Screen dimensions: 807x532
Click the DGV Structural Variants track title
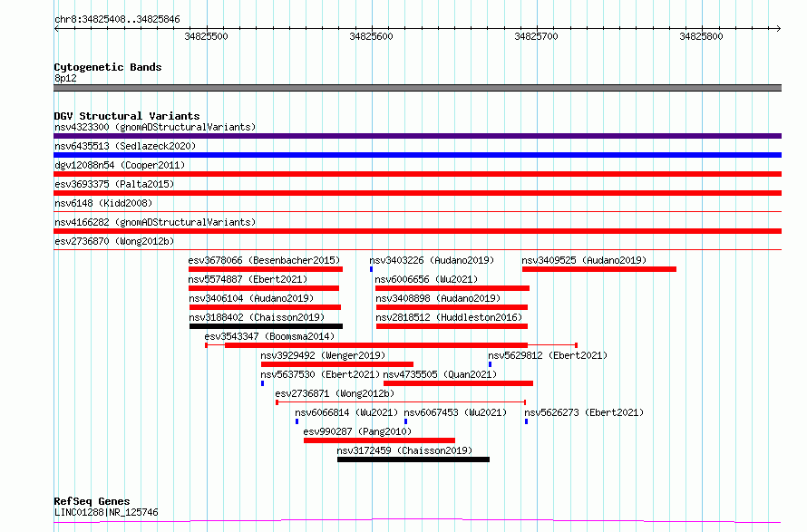[x=127, y=116]
